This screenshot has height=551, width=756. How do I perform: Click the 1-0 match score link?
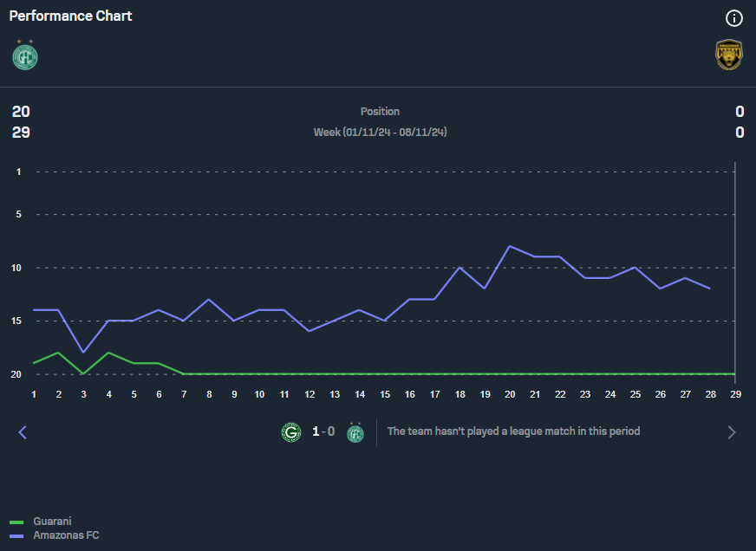[x=323, y=431]
